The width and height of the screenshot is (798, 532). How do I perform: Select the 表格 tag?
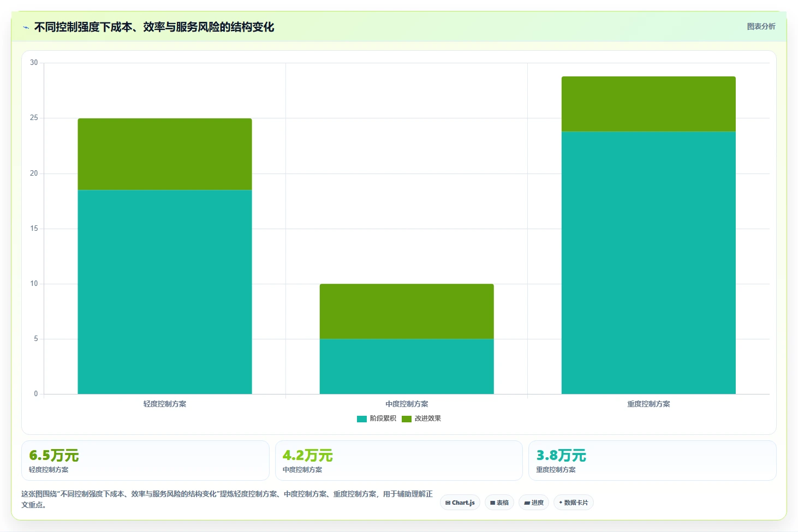(499, 503)
